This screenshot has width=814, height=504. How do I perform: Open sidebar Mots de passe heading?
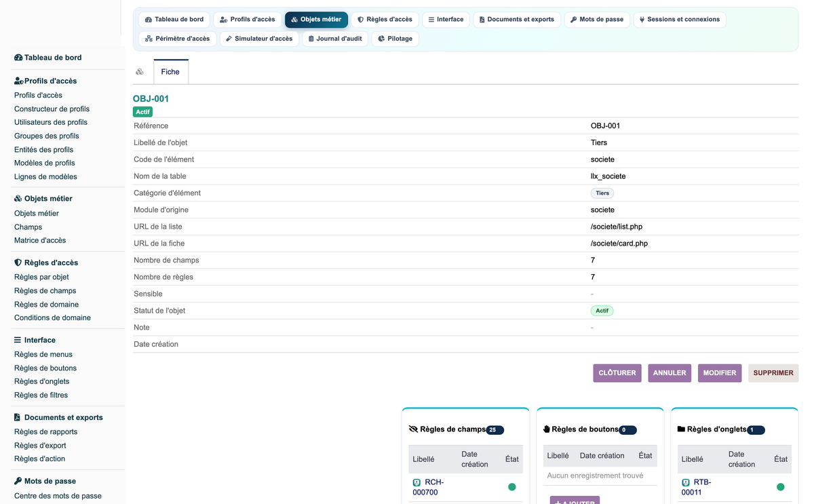45,481
